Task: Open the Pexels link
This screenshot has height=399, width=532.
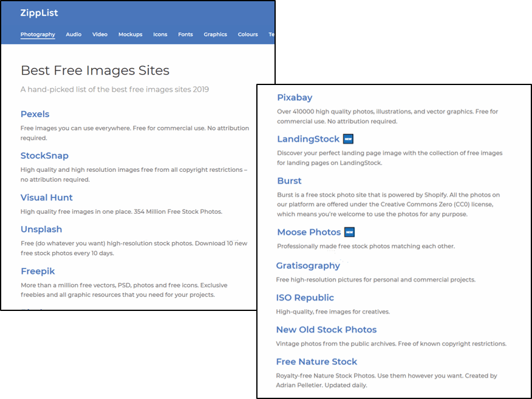Action: pyautogui.click(x=35, y=114)
